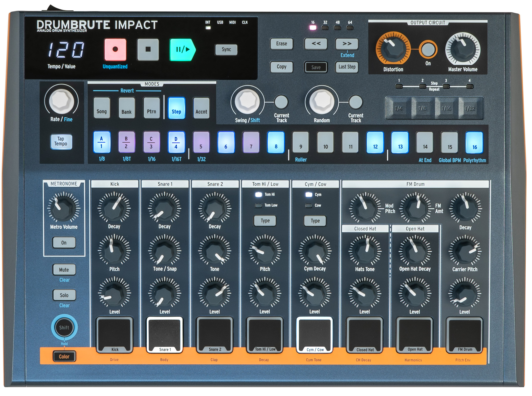
Task: Click the Mute button
Action: pos(64,270)
